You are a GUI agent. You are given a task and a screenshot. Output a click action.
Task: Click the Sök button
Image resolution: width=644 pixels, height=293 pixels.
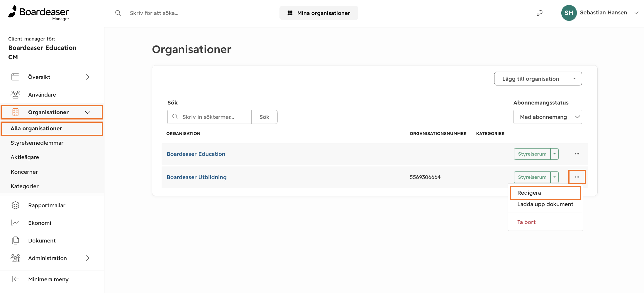(265, 117)
